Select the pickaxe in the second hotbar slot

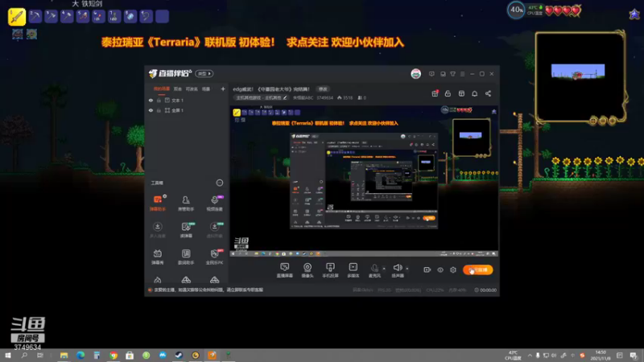pos(35,16)
